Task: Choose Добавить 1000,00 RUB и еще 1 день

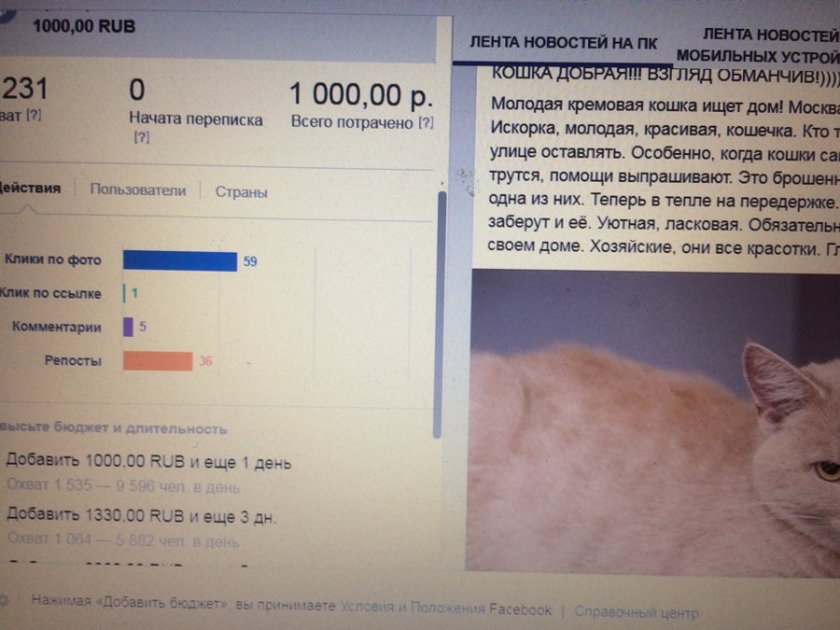Action: 148,462
